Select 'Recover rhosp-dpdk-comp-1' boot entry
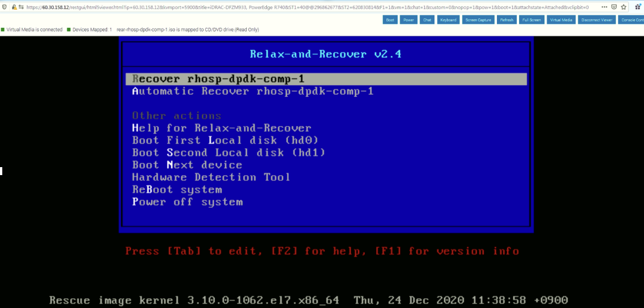Viewport: 644px width, 308px height. click(x=326, y=79)
